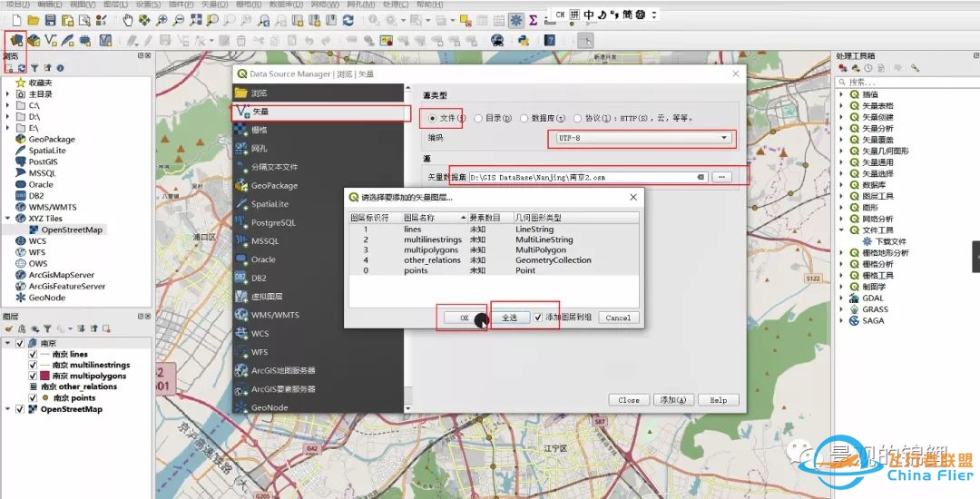Open the 图层(L) menu
The height and width of the screenshot is (499, 980).
(x=115, y=5)
